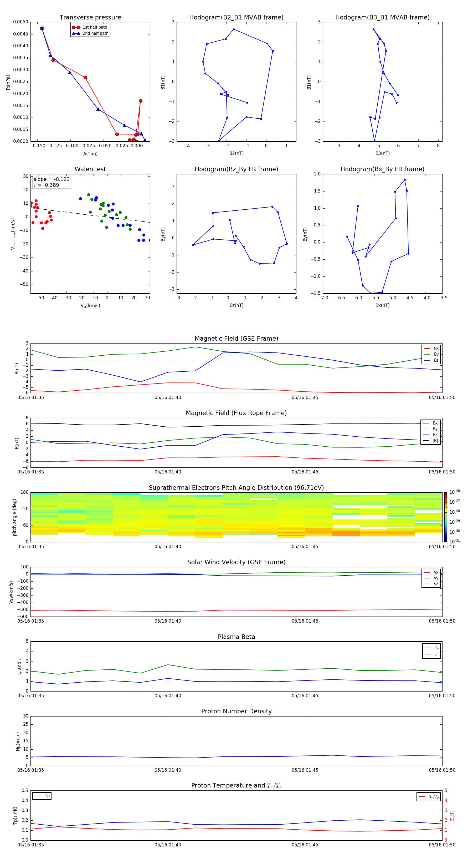Click the 'Hodogram(B2_B1 MVAB frame)' title
The width and height of the screenshot is (473, 868).
[236, 18]
